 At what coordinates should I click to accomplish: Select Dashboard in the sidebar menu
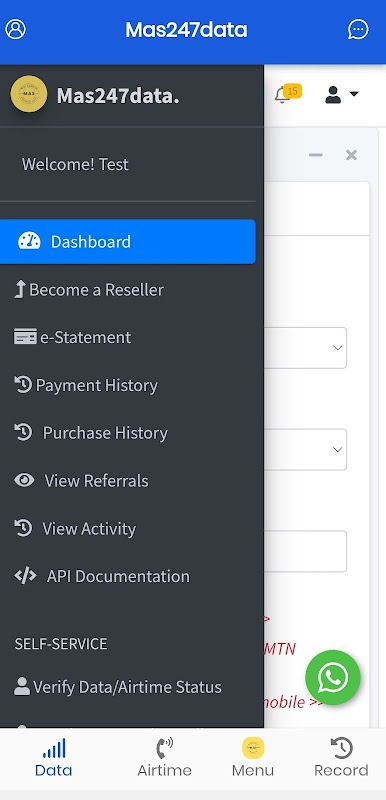click(x=127, y=241)
